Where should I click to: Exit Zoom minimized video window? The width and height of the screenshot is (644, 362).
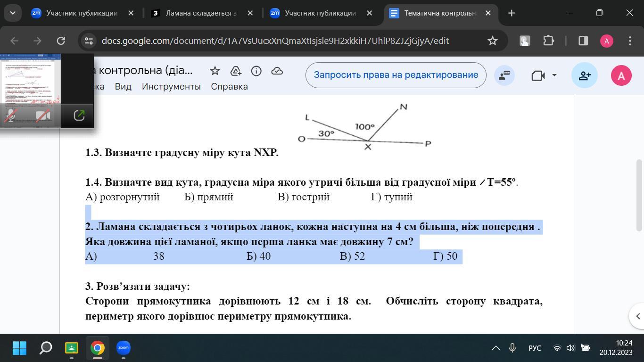pyautogui.click(x=79, y=115)
